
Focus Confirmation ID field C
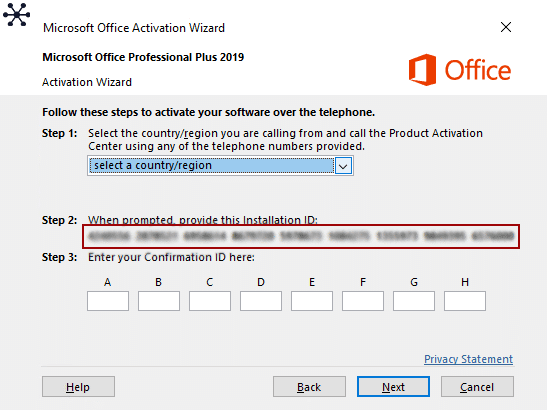pos(210,301)
